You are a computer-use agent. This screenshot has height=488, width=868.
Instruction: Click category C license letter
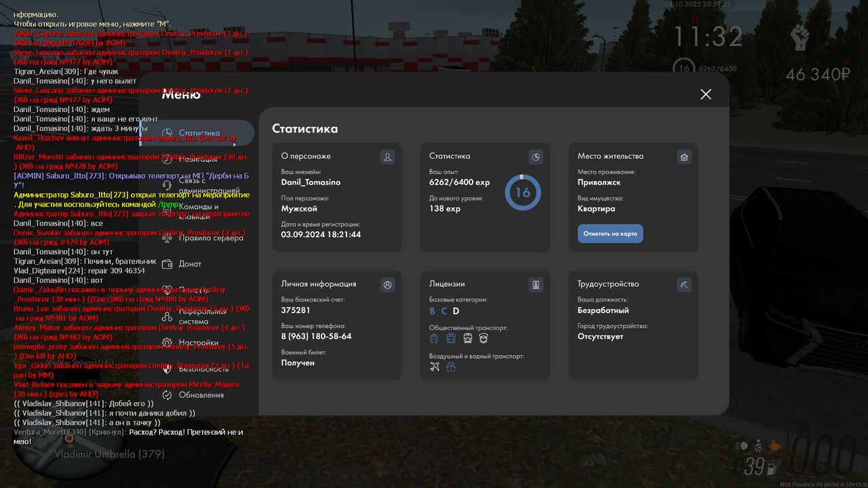pos(444,311)
